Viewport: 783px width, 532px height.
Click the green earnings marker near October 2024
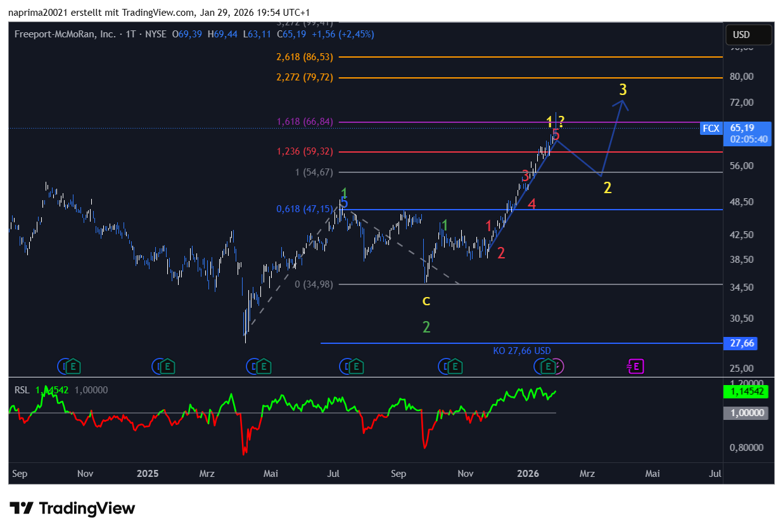(74, 365)
